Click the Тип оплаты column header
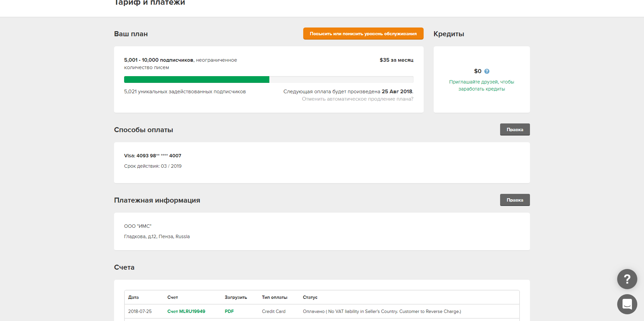Viewport: 644px width, 321px height. [274, 297]
